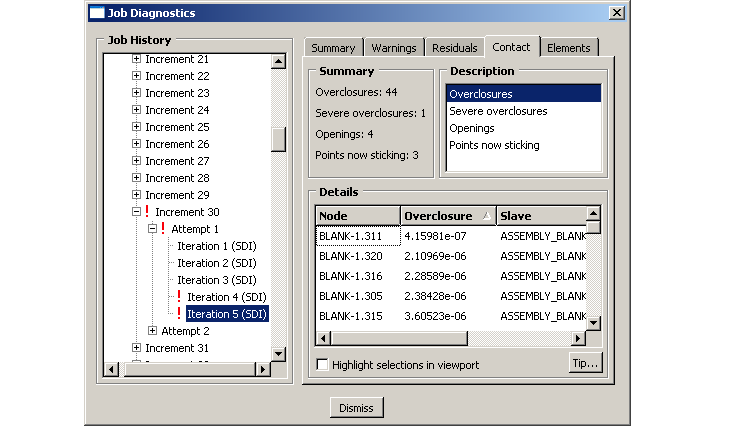The width and height of the screenshot is (736, 426).
Task: Click sort arrow in Overclosure column header
Action: pyautogui.click(x=487, y=216)
